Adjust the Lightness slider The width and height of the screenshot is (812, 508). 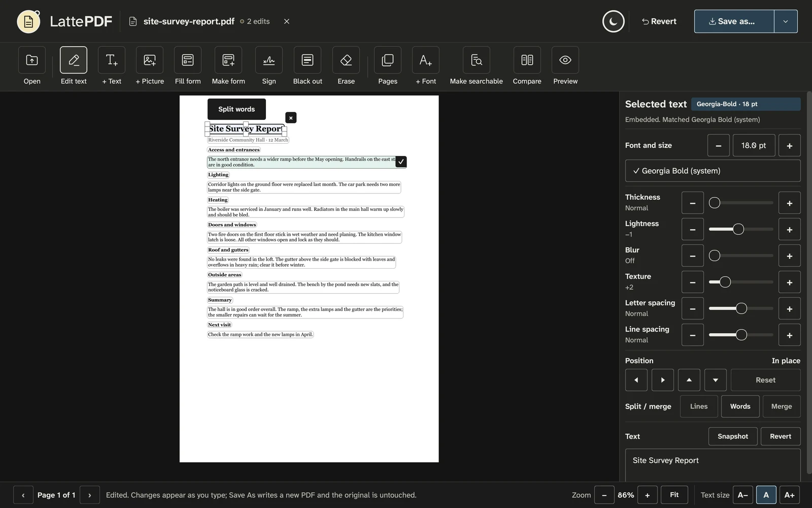click(741, 230)
